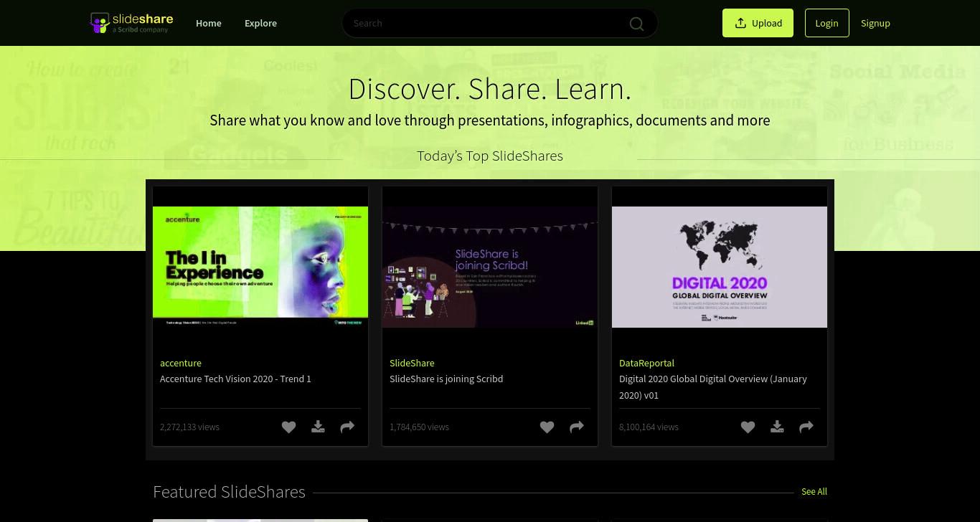Like SlideShare is joining Scribd
Image resolution: width=980 pixels, height=522 pixels.
[x=547, y=427]
